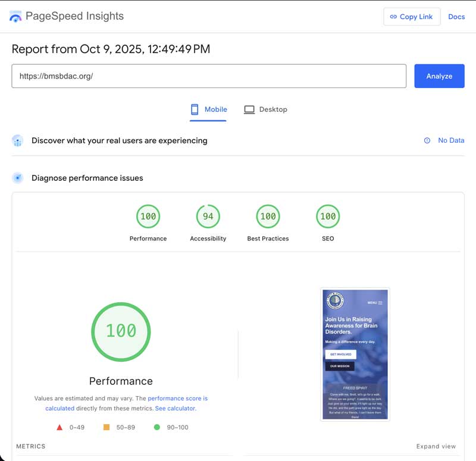Click the PageSpeed Insights logo icon

click(15, 17)
